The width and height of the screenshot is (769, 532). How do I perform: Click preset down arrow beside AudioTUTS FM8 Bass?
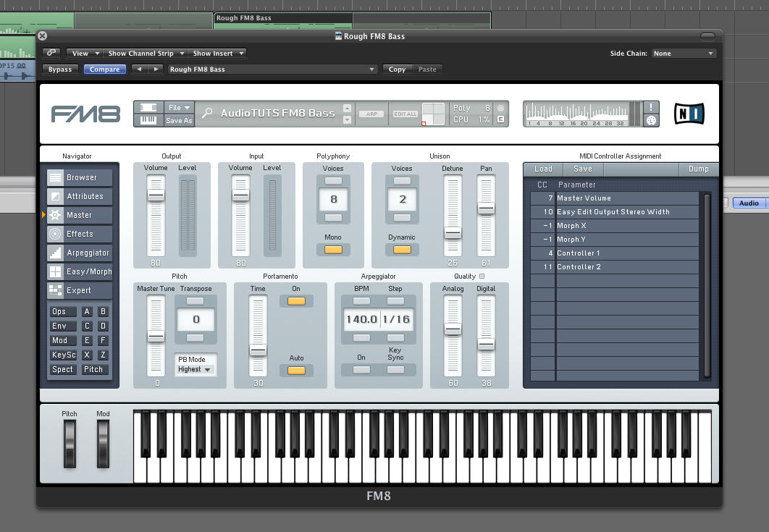click(x=348, y=119)
